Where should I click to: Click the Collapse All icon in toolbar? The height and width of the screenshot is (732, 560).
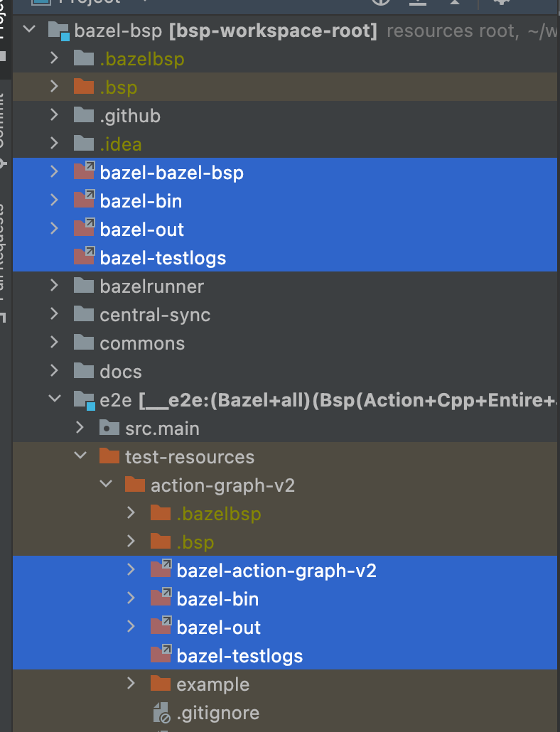point(416,4)
